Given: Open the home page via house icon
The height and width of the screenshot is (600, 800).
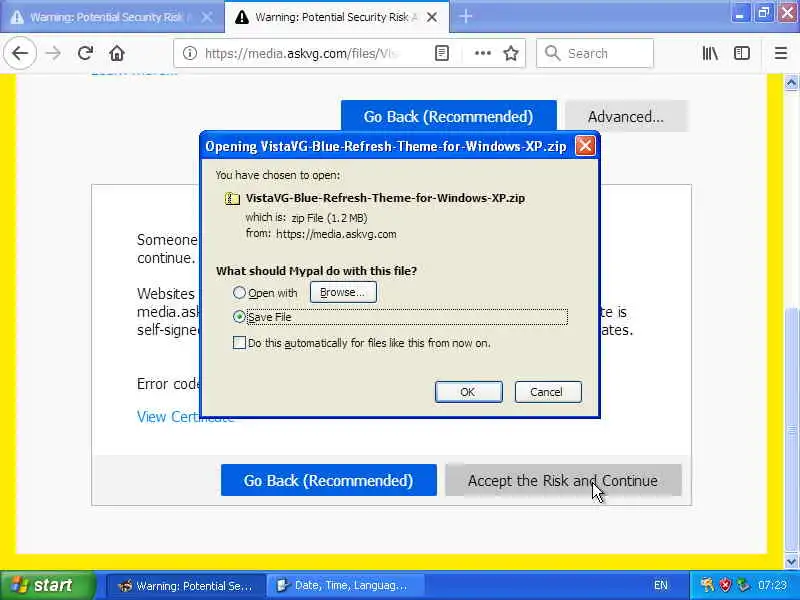Looking at the screenshot, I should click(x=117, y=53).
